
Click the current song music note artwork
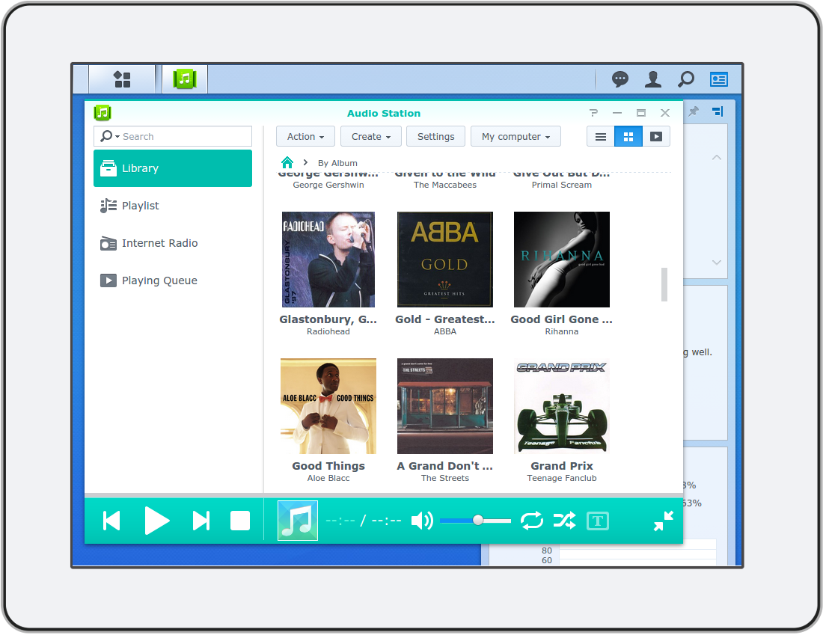point(298,521)
